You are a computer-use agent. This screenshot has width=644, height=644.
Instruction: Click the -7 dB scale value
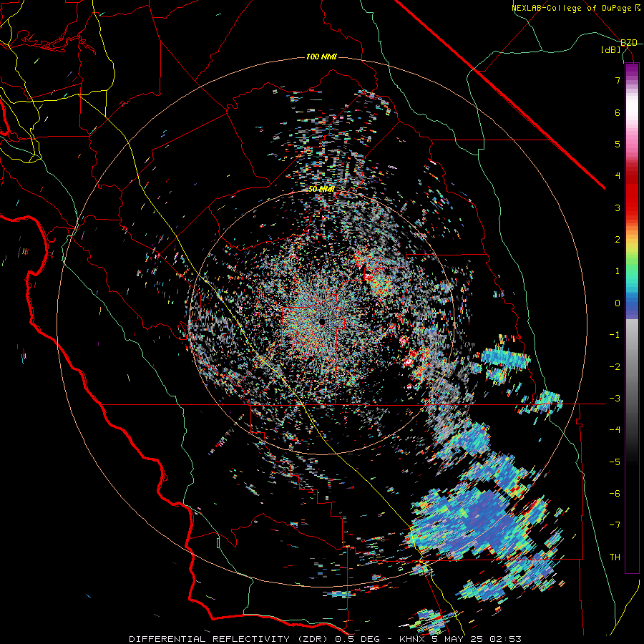(615, 525)
